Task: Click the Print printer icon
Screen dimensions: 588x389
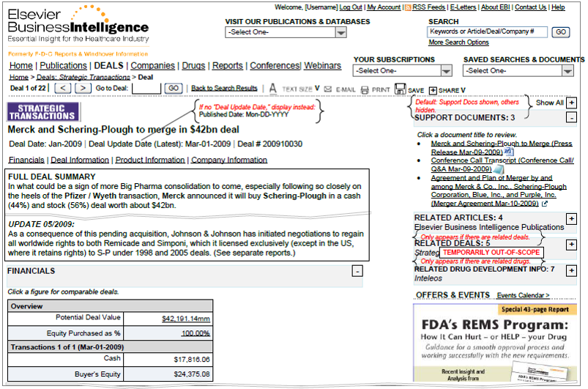Action: (365, 89)
